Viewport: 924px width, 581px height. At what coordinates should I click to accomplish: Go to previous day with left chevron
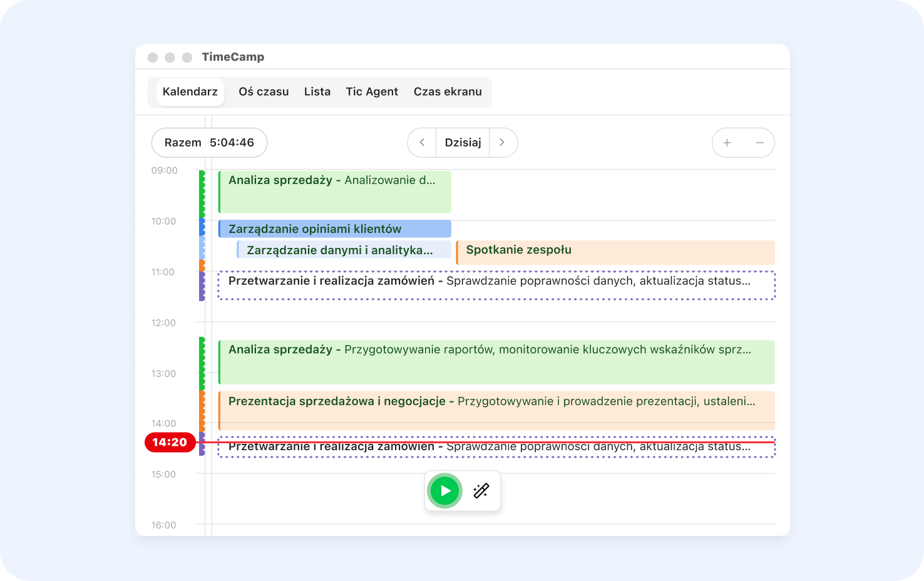coord(422,143)
